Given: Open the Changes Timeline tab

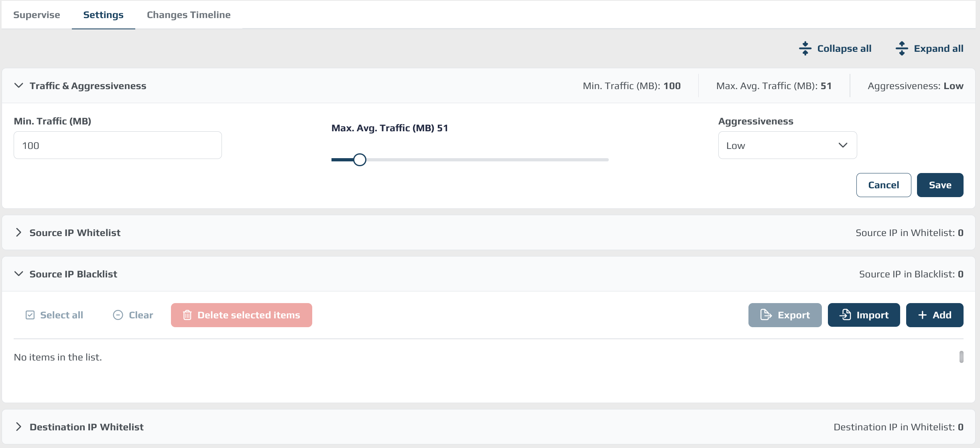Looking at the screenshot, I should [x=189, y=15].
